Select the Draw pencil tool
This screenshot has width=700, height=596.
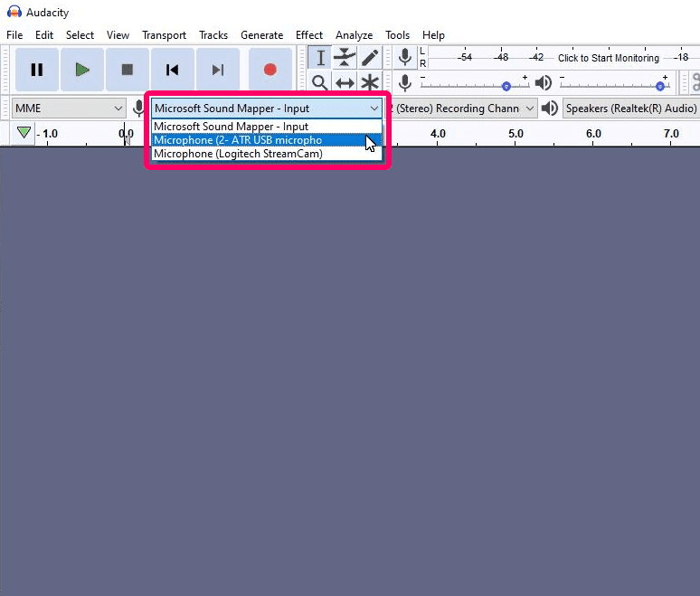coord(370,58)
